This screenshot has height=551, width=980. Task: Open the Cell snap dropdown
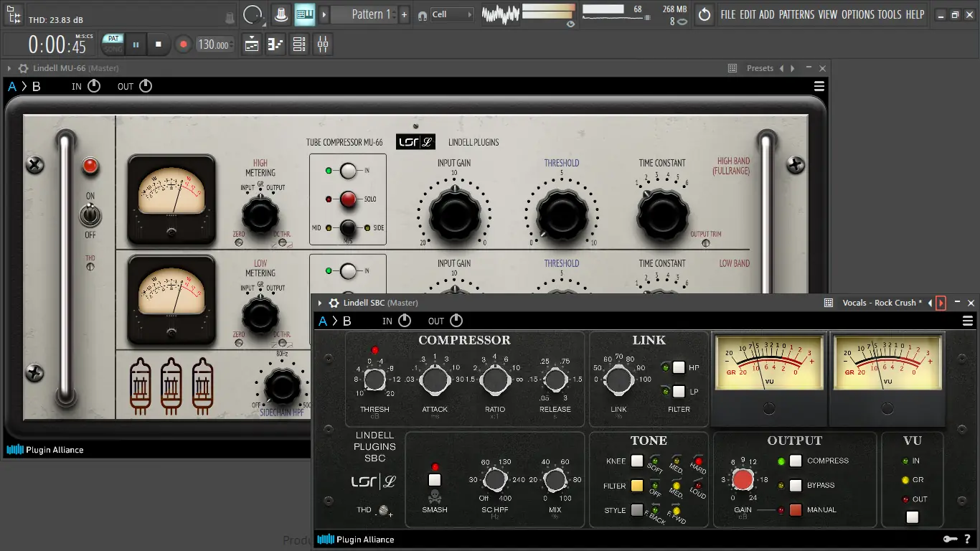[452, 14]
